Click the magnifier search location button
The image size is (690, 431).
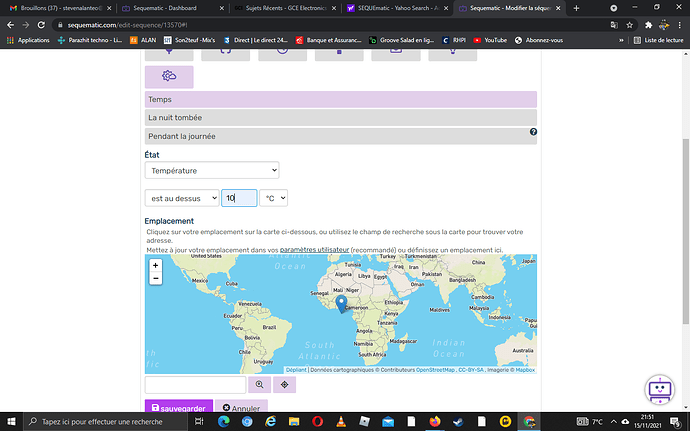coord(259,384)
